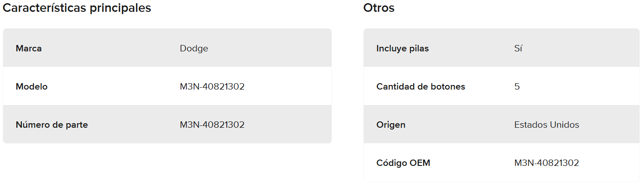Click the gap between Modelo label and value
Viewport: 644px width, 185px height.
tap(113, 86)
